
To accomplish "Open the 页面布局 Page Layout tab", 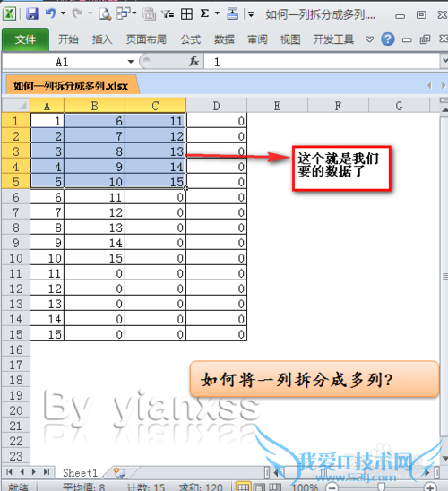I will point(146,39).
